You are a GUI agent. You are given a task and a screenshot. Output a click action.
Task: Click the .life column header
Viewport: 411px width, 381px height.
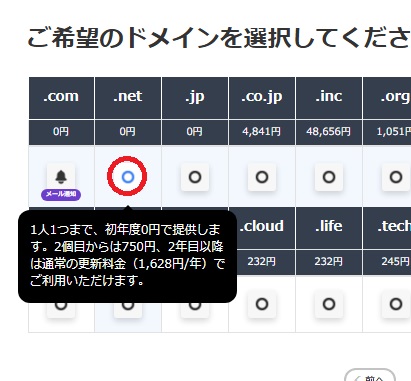pos(329,228)
